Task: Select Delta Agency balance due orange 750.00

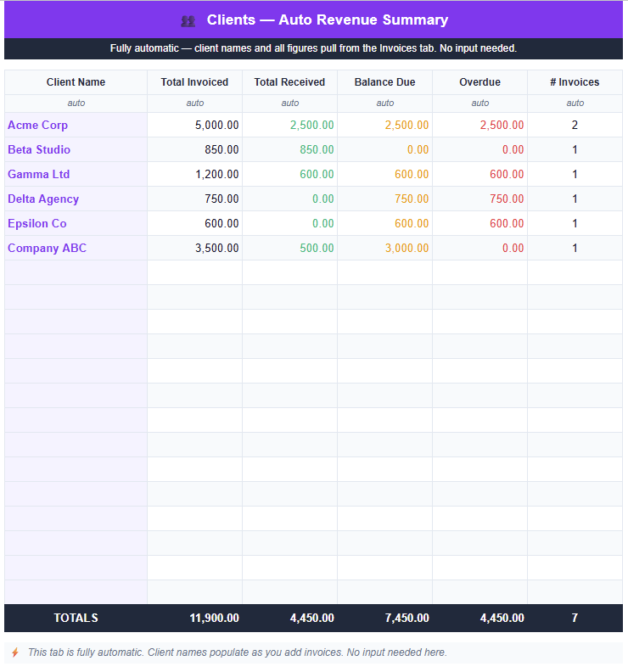Action: (412, 199)
